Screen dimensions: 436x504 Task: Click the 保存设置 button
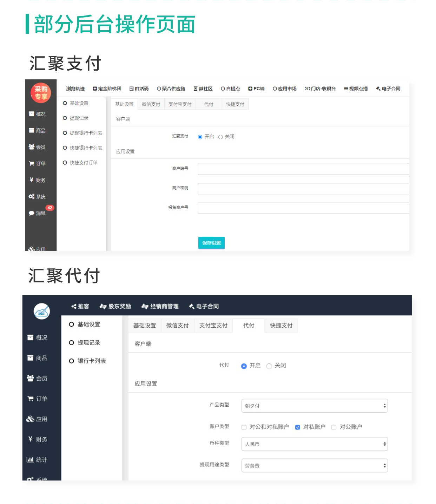point(211,243)
